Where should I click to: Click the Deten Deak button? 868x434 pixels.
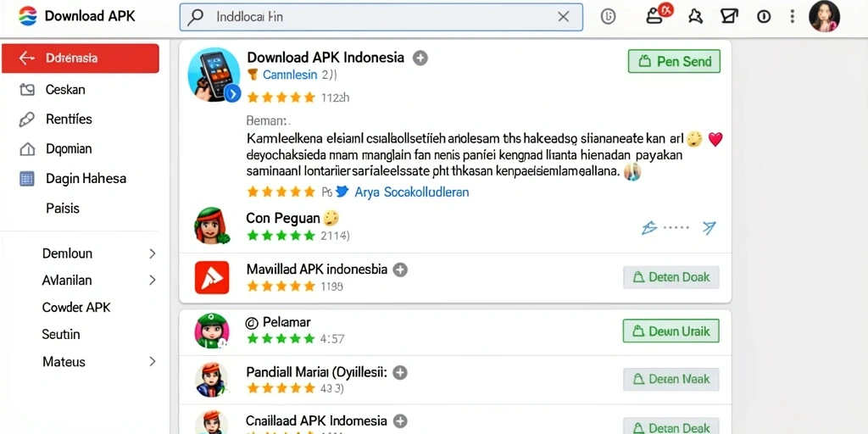(671, 427)
